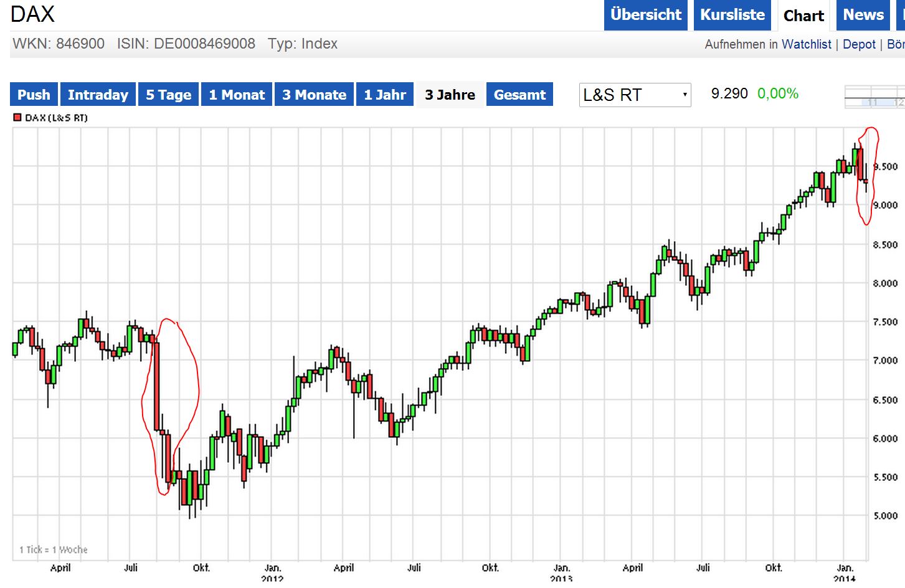Switch to the Übersicht tab

(645, 15)
